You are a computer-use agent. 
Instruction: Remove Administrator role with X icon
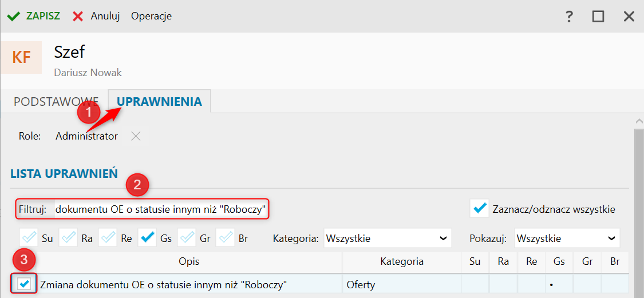(x=136, y=136)
